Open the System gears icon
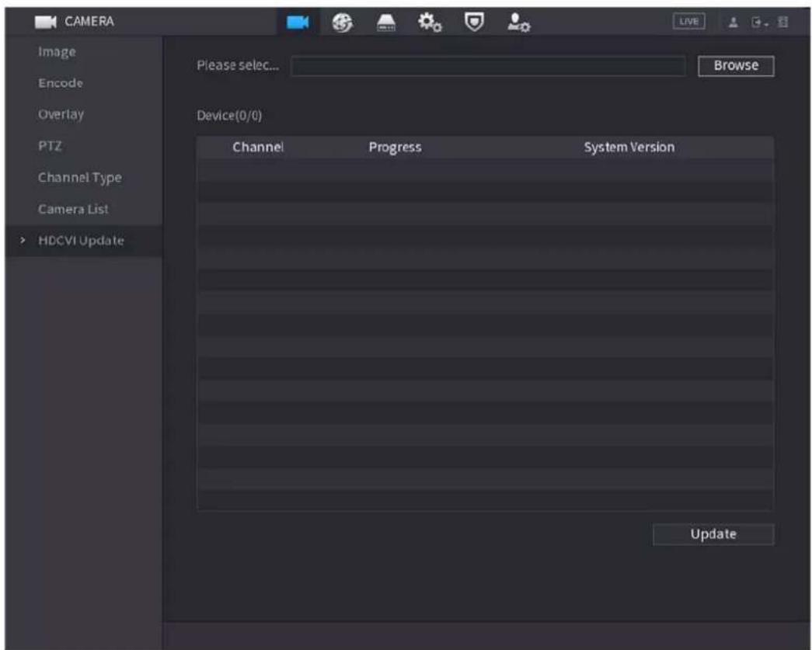 [430, 23]
